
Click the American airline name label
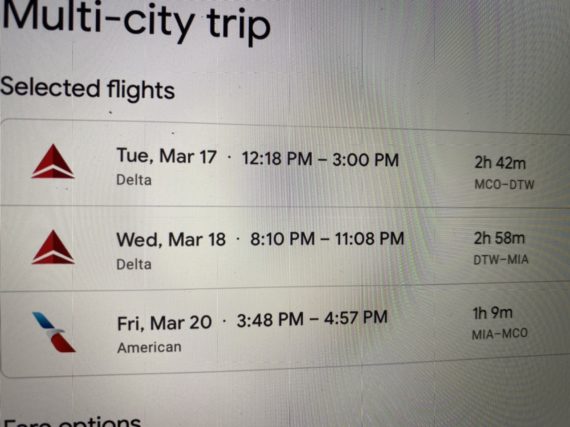coord(149,347)
